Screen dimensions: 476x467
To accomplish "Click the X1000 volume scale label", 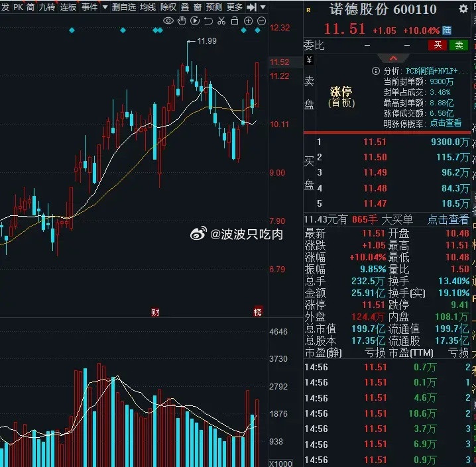I will point(281,464).
